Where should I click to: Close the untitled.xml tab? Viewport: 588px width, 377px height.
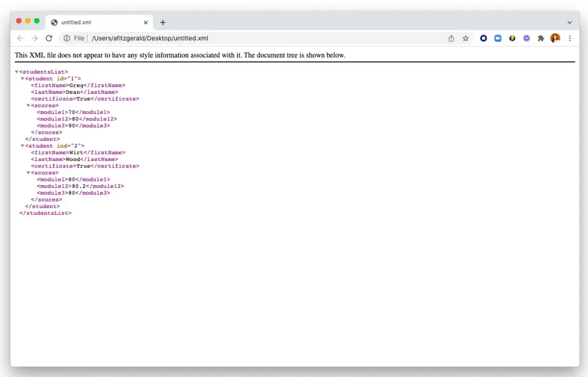coord(146,22)
